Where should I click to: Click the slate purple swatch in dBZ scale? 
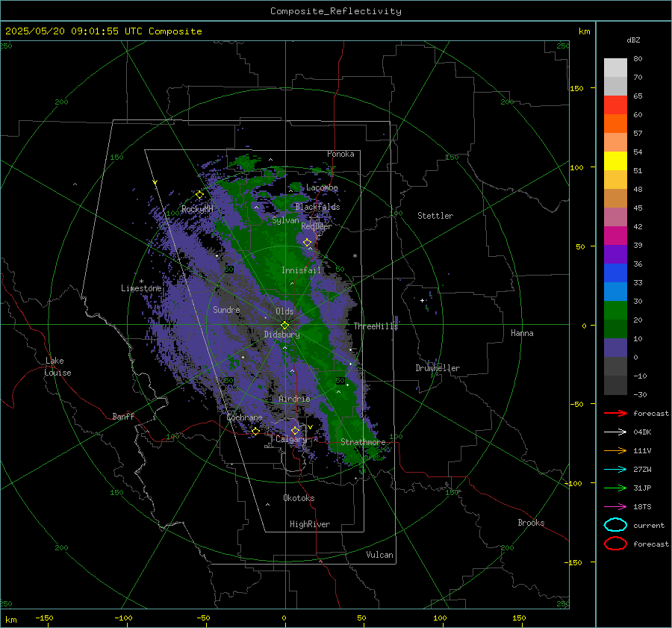click(x=615, y=348)
